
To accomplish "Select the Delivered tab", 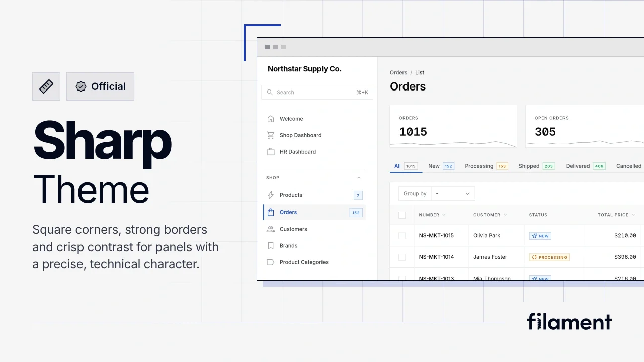I will [x=585, y=166].
